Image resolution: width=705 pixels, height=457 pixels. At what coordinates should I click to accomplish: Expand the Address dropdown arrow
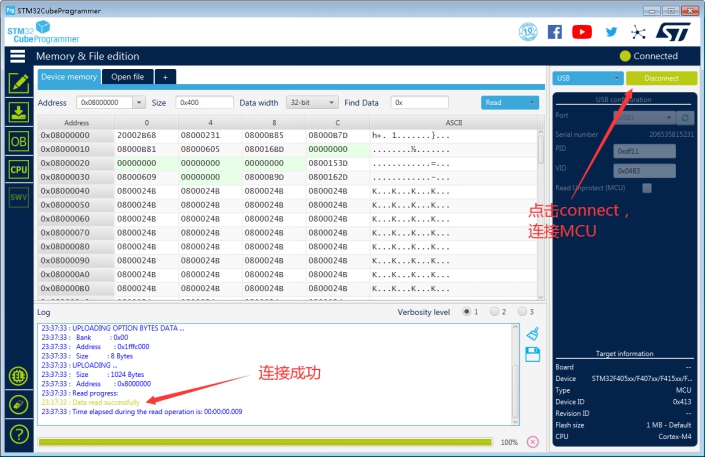[139, 103]
